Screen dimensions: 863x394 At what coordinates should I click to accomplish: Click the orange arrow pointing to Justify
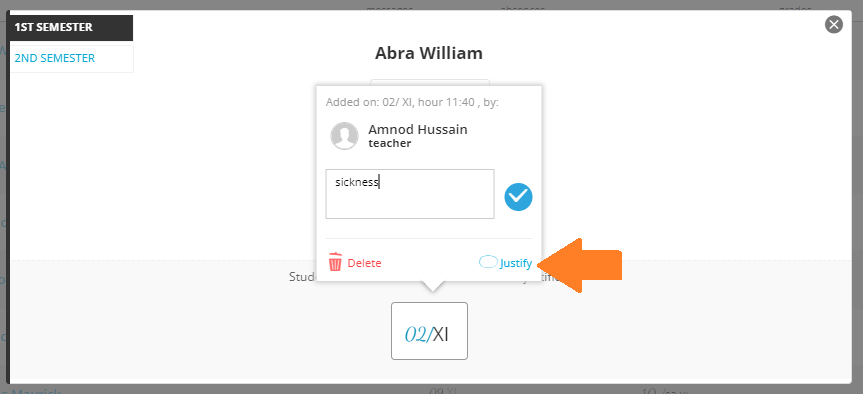(581, 265)
